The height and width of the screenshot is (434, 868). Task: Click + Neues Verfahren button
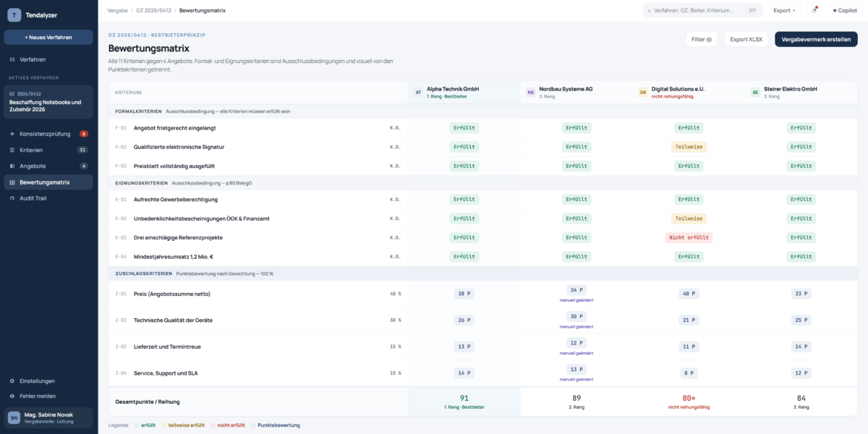(x=48, y=37)
